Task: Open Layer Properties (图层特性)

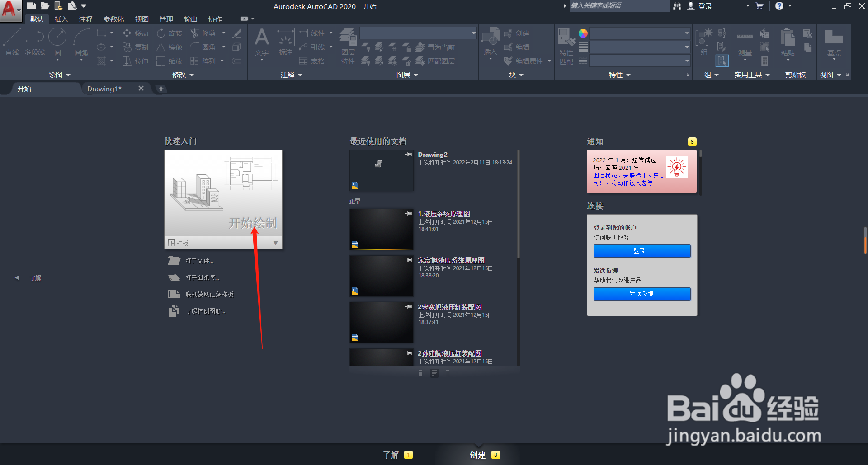Action: click(x=348, y=45)
